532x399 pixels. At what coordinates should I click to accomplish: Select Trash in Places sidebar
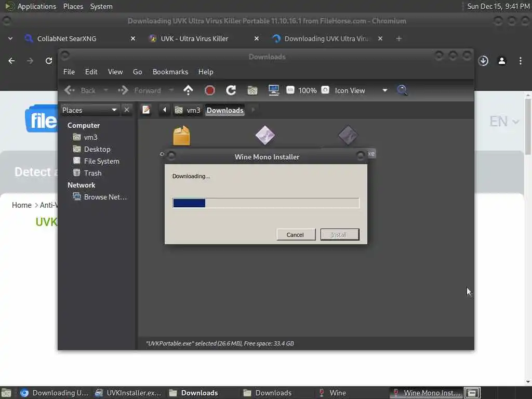(x=92, y=172)
